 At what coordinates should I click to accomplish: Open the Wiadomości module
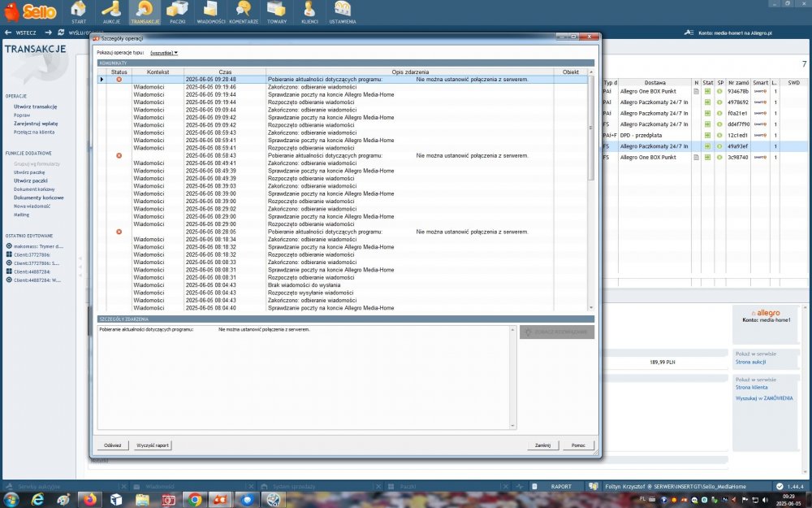(x=210, y=11)
